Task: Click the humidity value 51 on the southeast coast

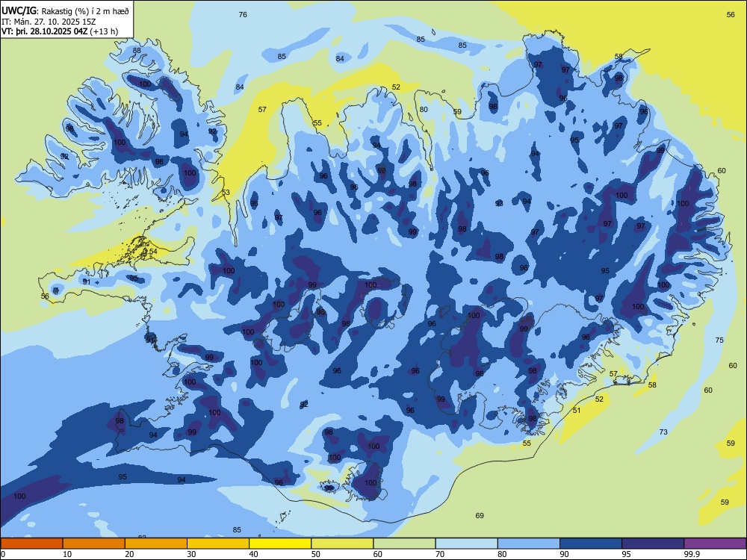Action: 577,410
